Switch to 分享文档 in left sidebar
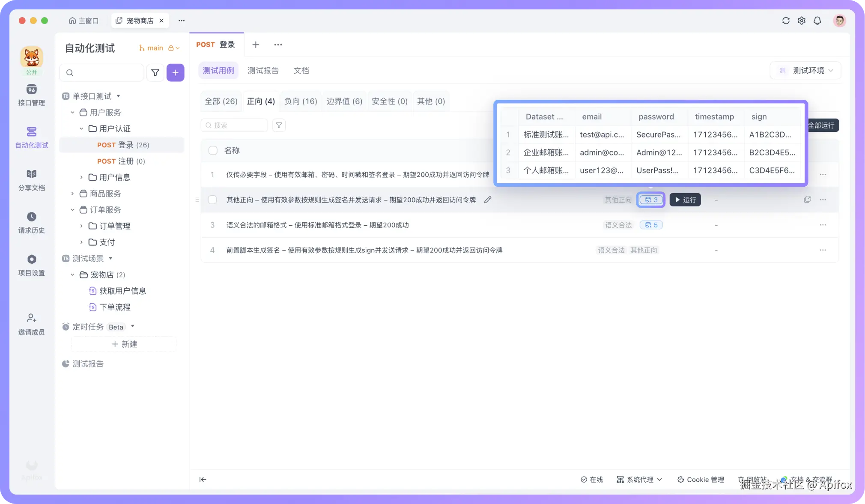The image size is (865, 504). (31, 180)
